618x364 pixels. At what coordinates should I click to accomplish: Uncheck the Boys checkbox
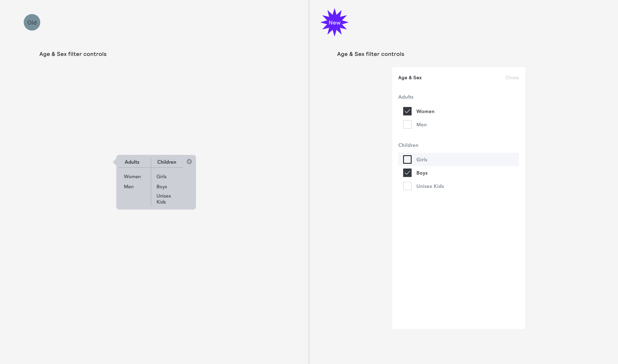click(x=407, y=173)
